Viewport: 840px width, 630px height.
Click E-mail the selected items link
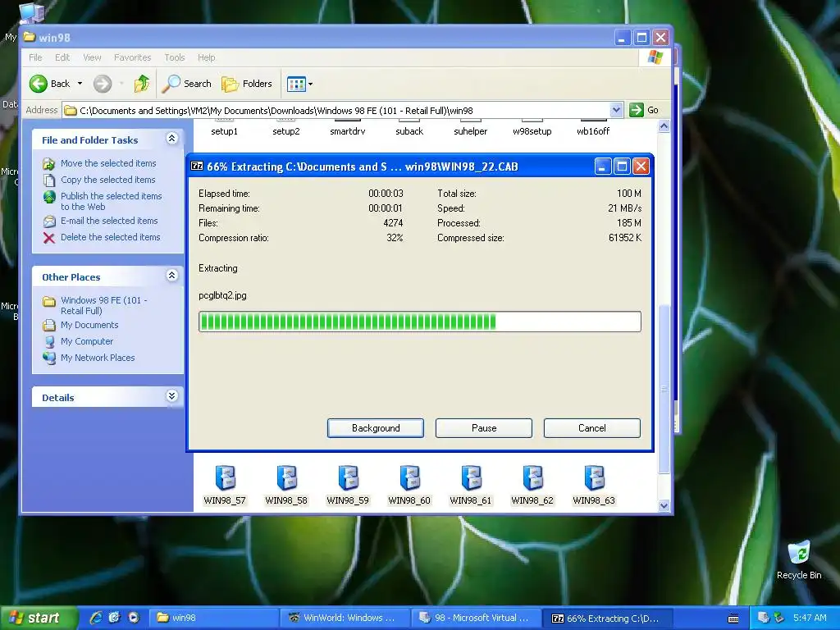[x=109, y=221]
